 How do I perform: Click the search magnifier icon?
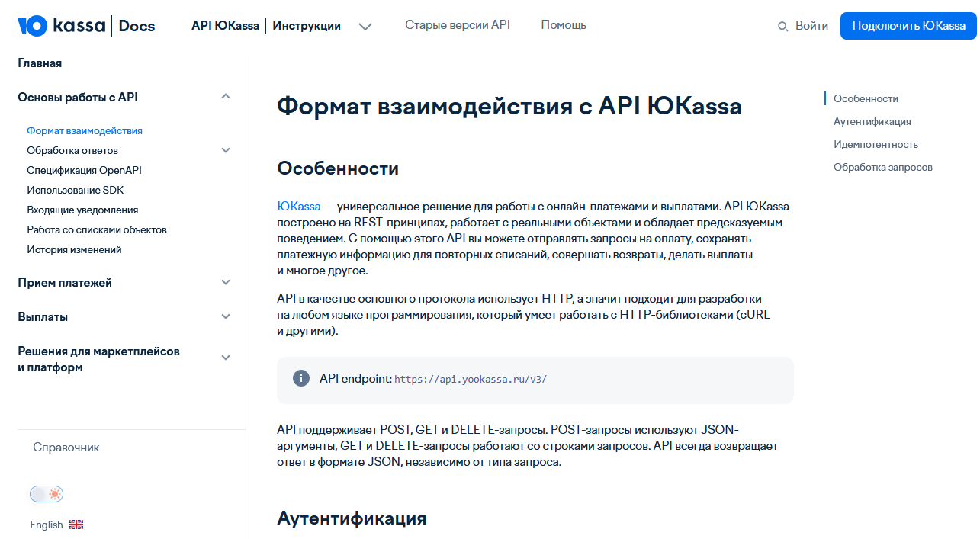pos(782,27)
